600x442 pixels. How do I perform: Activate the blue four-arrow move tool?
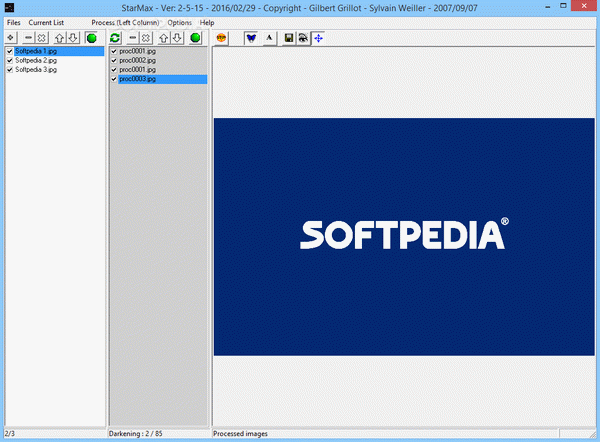[318, 38]
